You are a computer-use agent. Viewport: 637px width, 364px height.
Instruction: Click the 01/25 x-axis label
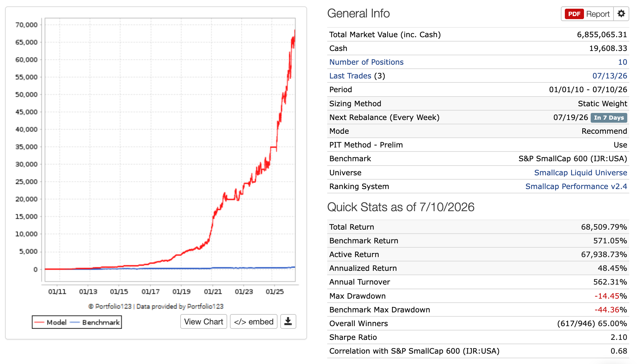pyautogui.click(x=275, y=292)
